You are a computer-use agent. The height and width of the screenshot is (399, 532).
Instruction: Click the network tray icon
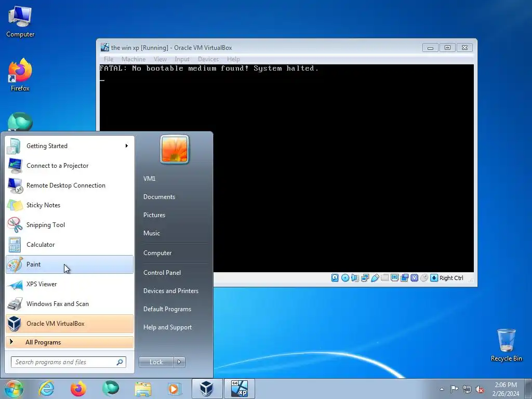tap(467, 389)
